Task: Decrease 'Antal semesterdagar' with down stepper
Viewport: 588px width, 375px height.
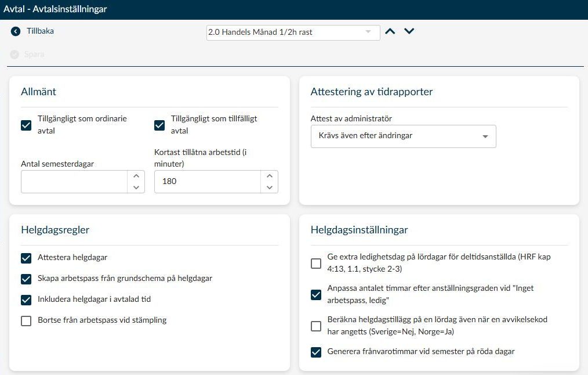Action: (136, 187)
